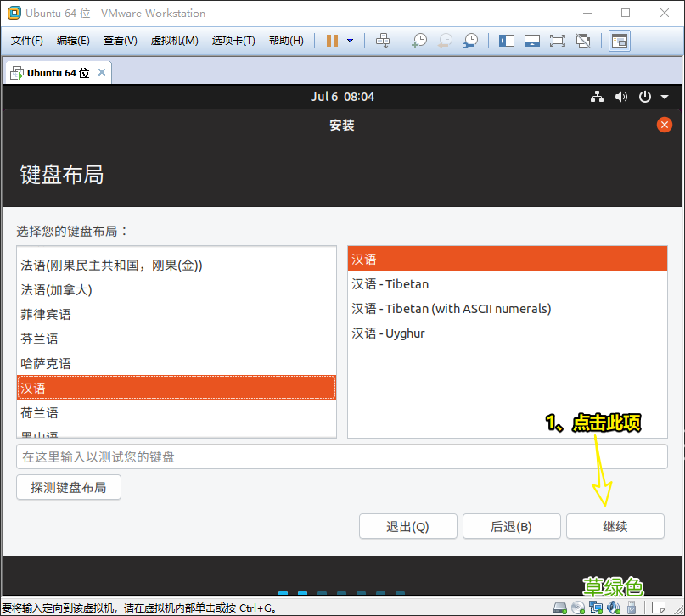Close the Ubuntu 64 位 tab
Viewport: 685px width, 616px height.
[x=102, y=72]
